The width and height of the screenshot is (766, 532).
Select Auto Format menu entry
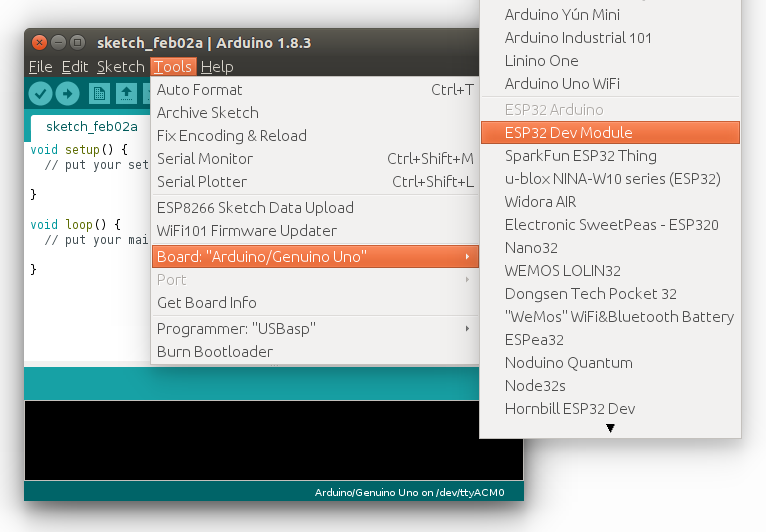200,90
